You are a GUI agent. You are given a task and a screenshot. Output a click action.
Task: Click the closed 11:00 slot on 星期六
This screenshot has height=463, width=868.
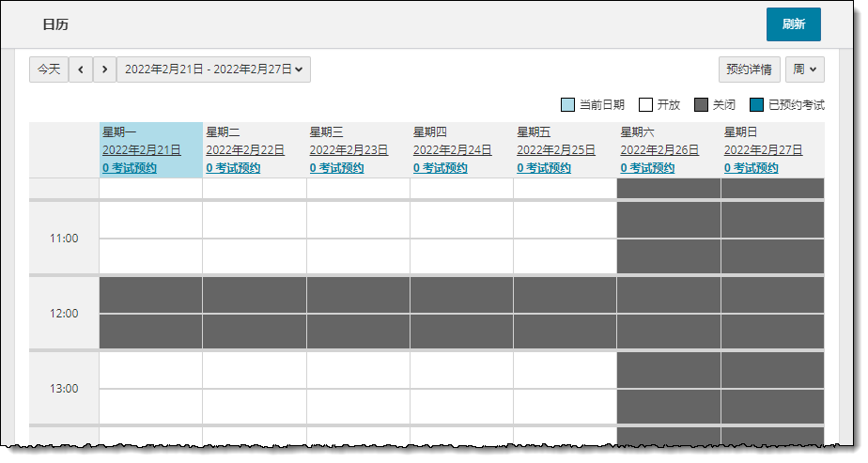[668, 220]
